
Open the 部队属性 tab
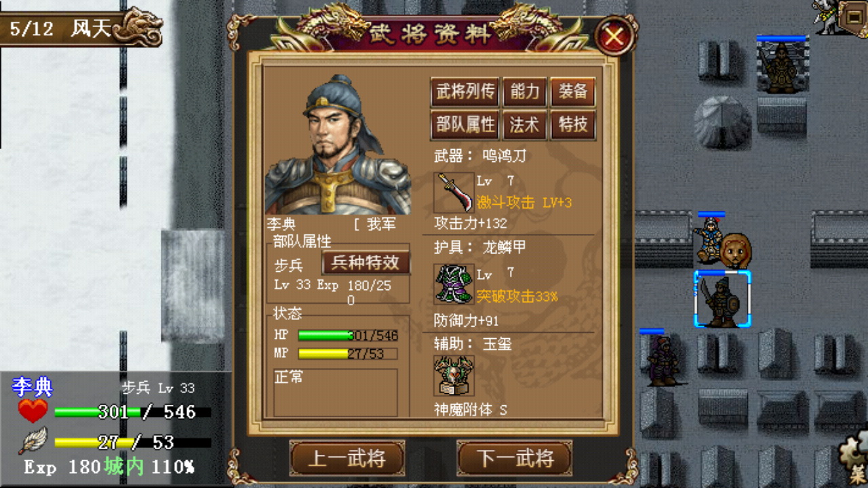click(465, 125)
